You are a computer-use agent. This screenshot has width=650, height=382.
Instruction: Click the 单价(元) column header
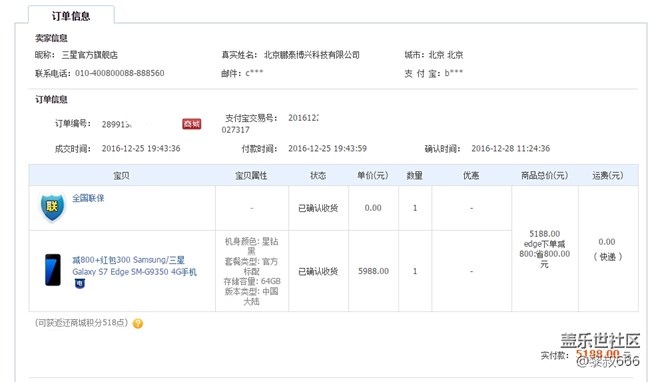coord(373,175)
